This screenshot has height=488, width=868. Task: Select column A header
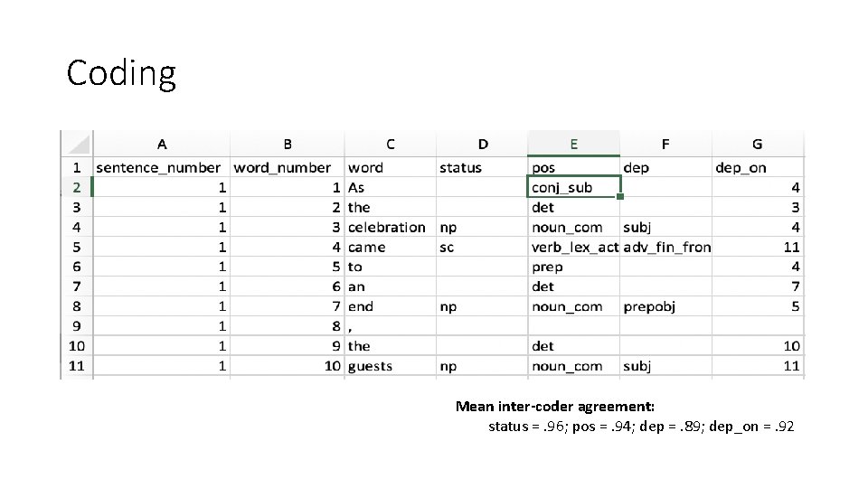point(161,144)
